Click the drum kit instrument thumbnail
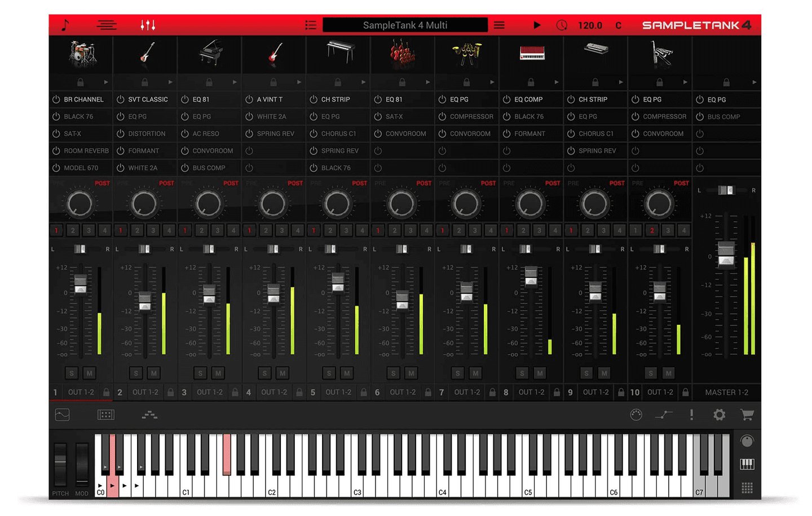Image resolution: width=812 pixels, height=516 pixels. coord(82,54)
